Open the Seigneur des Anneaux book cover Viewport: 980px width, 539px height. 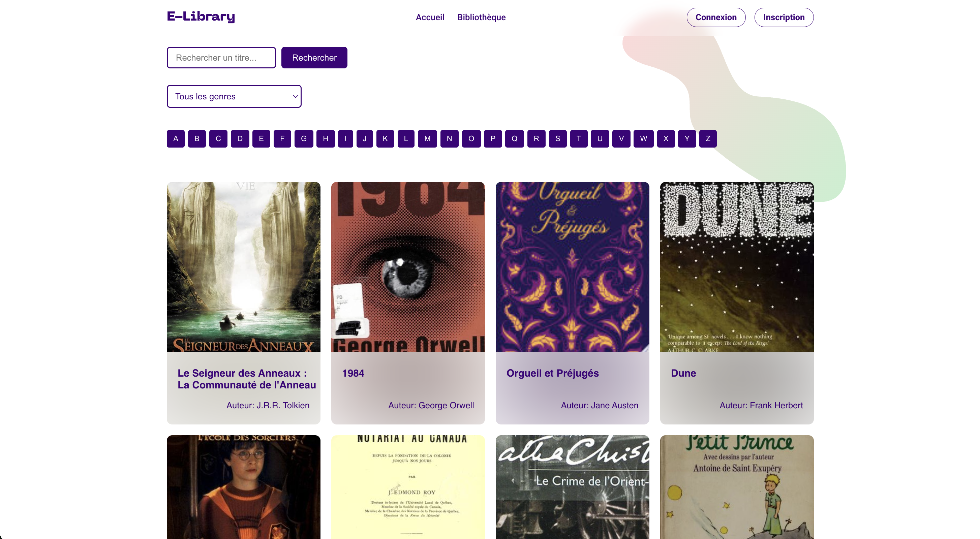pos(243,267)
